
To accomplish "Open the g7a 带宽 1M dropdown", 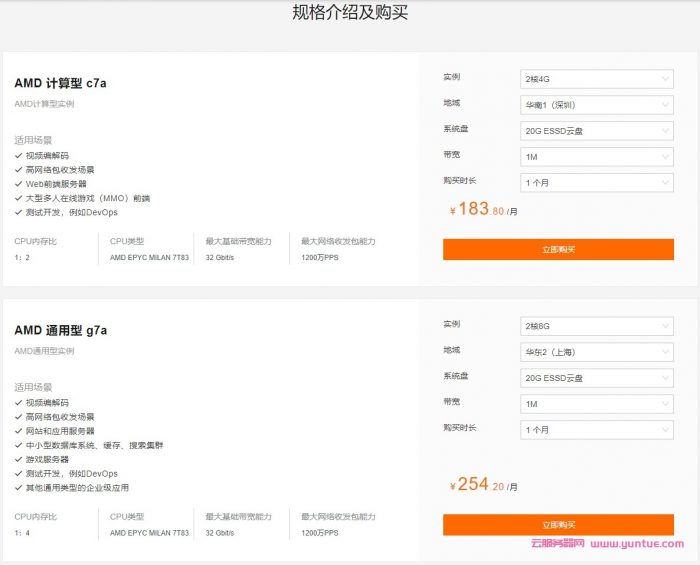I will (597, 404).
